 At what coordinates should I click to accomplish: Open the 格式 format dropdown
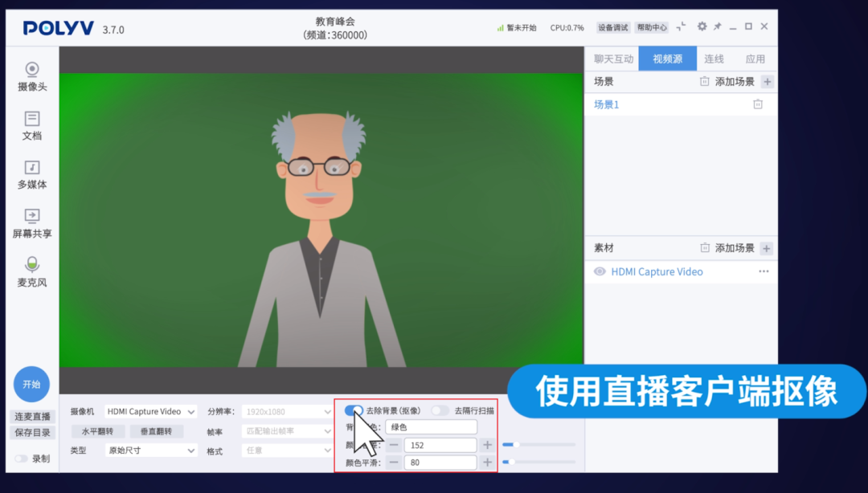pyautogui.click(x=286, y=450)
